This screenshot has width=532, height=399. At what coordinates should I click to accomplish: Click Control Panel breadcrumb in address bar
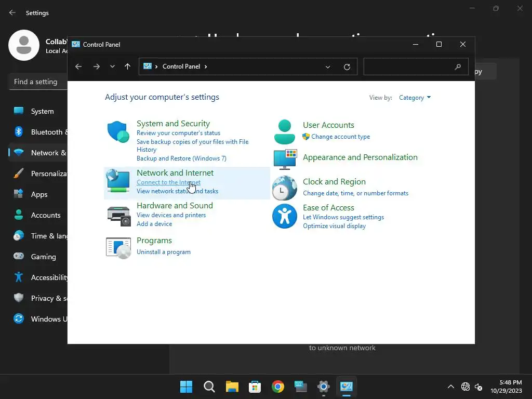point(181,66)
